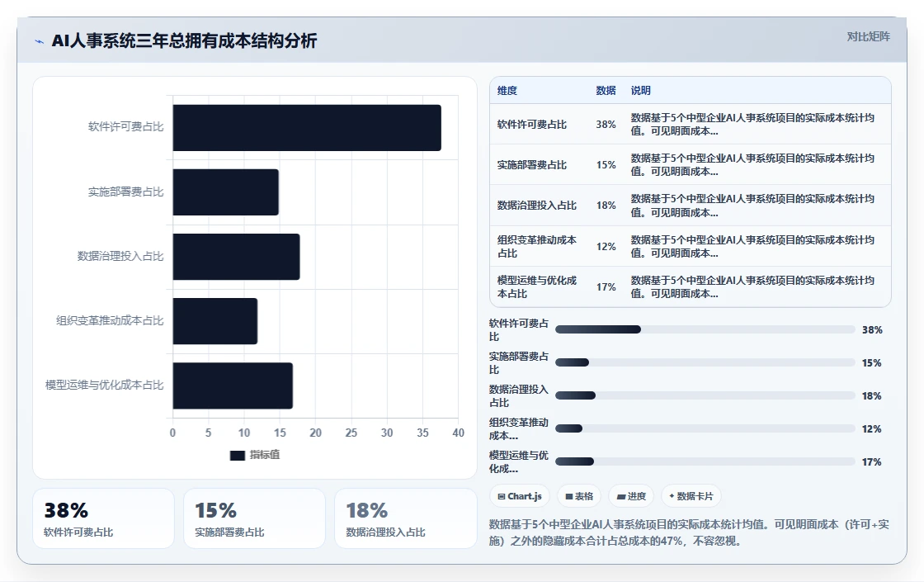Image resolution: width=924 pixels, height=582 pixels.
Task: Select the 数据卡片 chip
Action: pos(691,496)
